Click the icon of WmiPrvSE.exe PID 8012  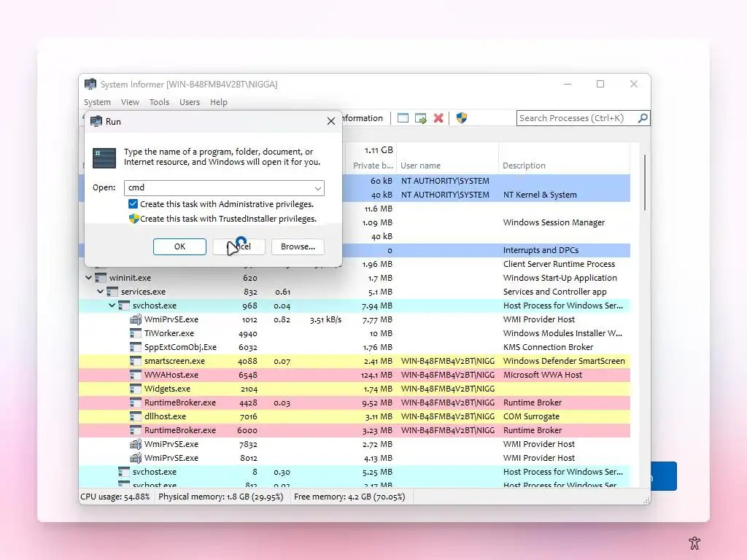(x=136, y=458)
